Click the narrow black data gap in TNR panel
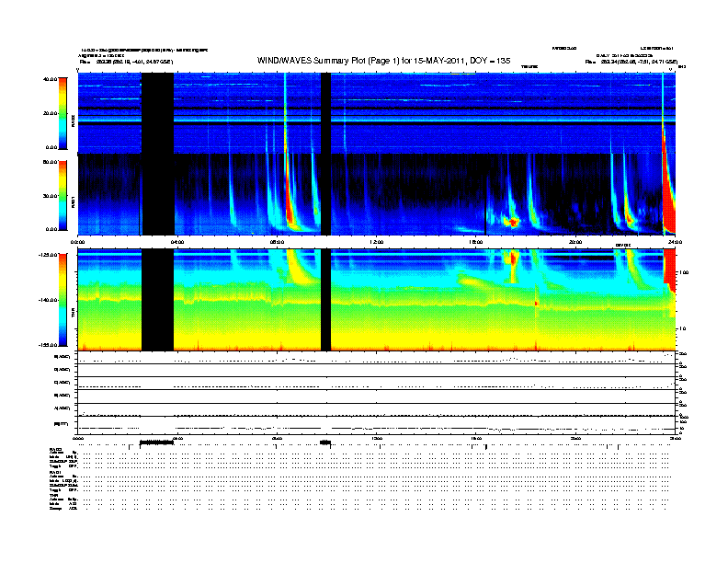 (x=326, y=300)
